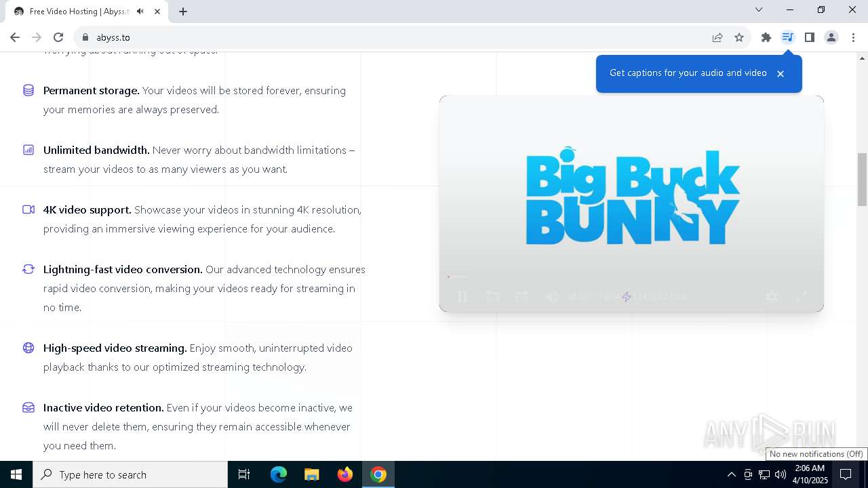868x488 pixels.
Task: Open system volume control
Action: 781,474
